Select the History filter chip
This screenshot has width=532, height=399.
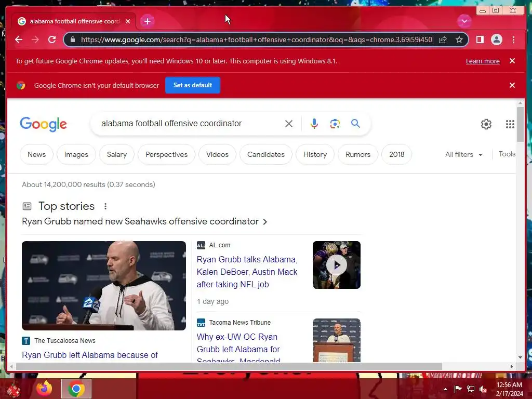coord(315,154)
